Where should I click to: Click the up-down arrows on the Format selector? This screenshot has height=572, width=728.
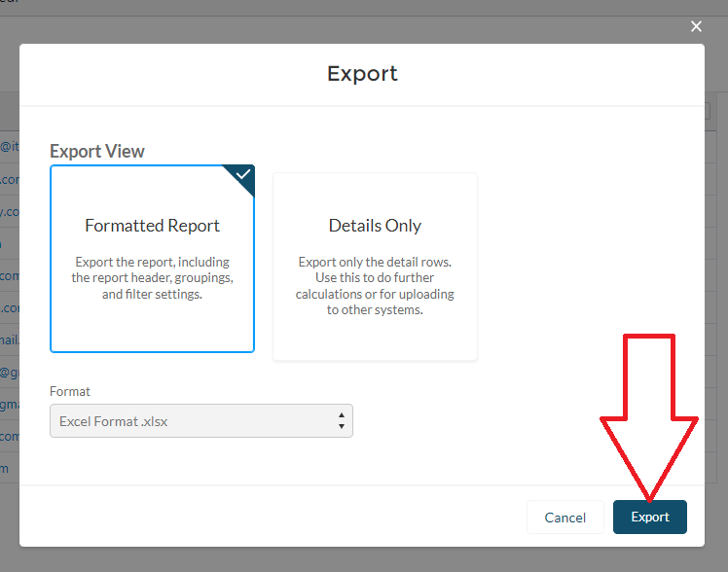tap(341, 421)
